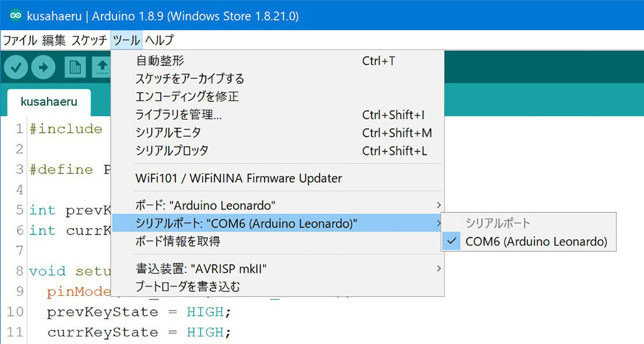The image size is (644, 344).
Task: Open the ファイル menu
Action: pyautogui.click(x=20, y=40)
